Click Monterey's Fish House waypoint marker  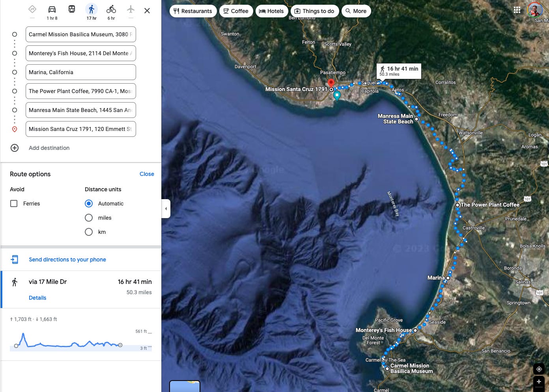(415, 330)
